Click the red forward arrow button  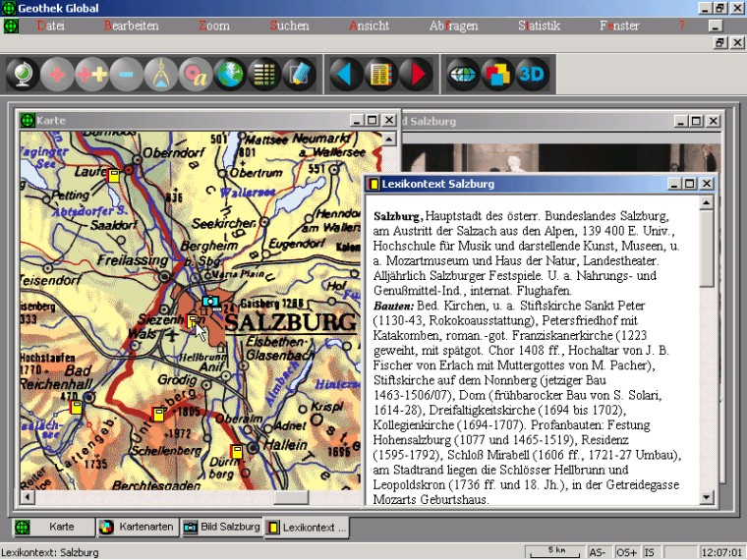click(x=414, y=75)
